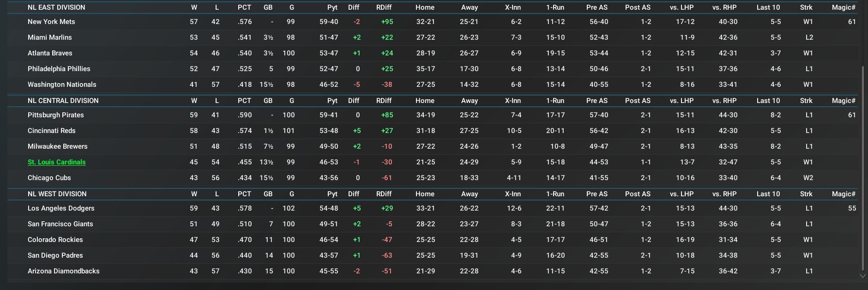Click Arizona Diamondbacks in the standings
The width and height of the screenshot is (868, 290).
tap(63, 271)
